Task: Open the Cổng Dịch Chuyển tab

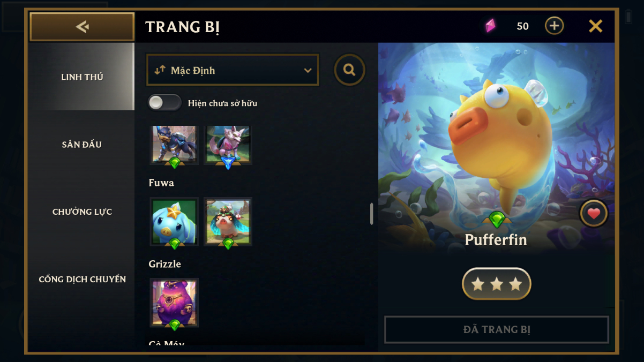Action: click(x=82, y=280)
